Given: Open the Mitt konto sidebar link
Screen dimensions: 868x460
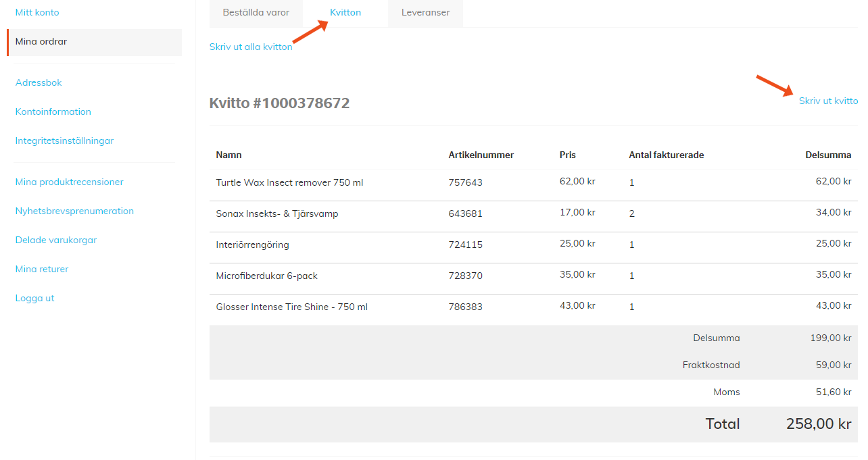Looking at the screenshot, I should (37, 12).
